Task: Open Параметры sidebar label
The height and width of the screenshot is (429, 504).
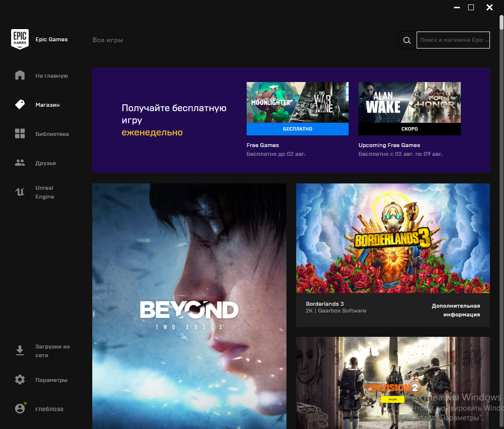Action: click(51, 380)
